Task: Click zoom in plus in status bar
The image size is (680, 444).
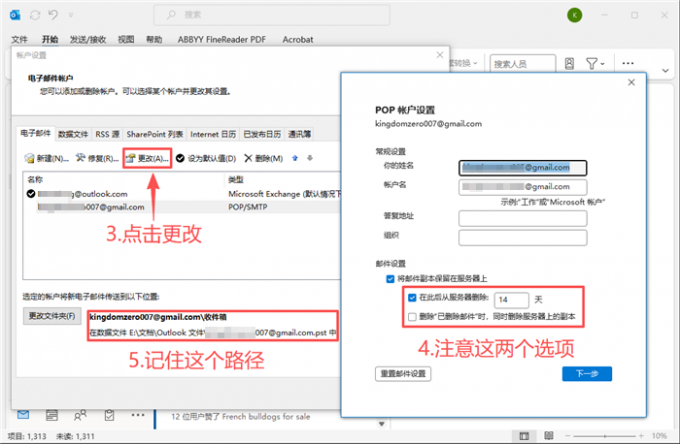Action: (641, 436)
